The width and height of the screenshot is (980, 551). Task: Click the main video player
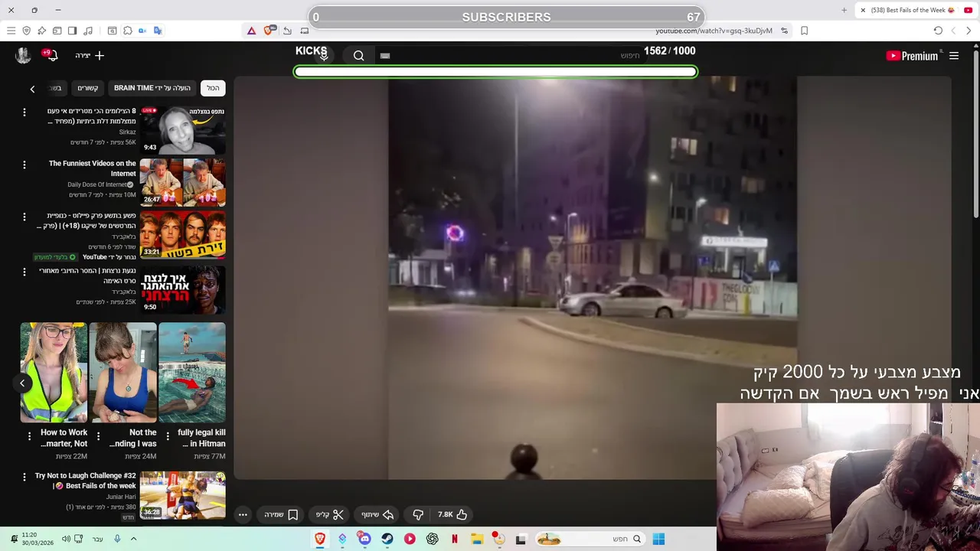[593, 277]
